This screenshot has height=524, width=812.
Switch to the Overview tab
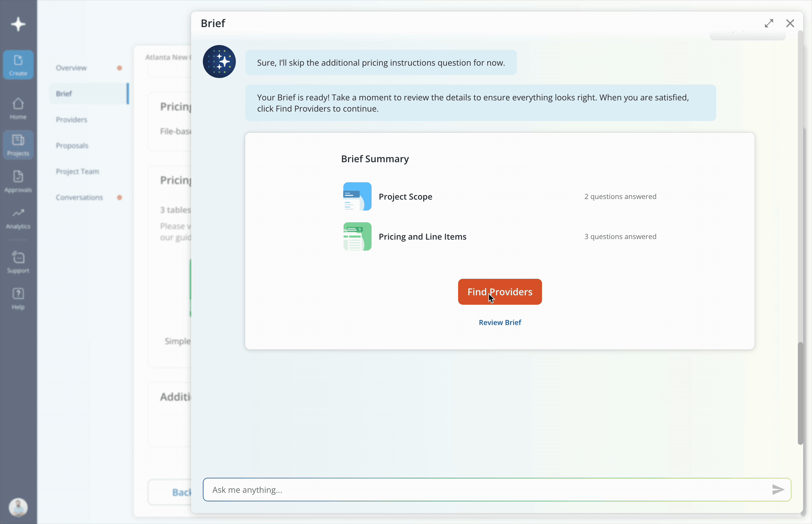click(71, 68)
